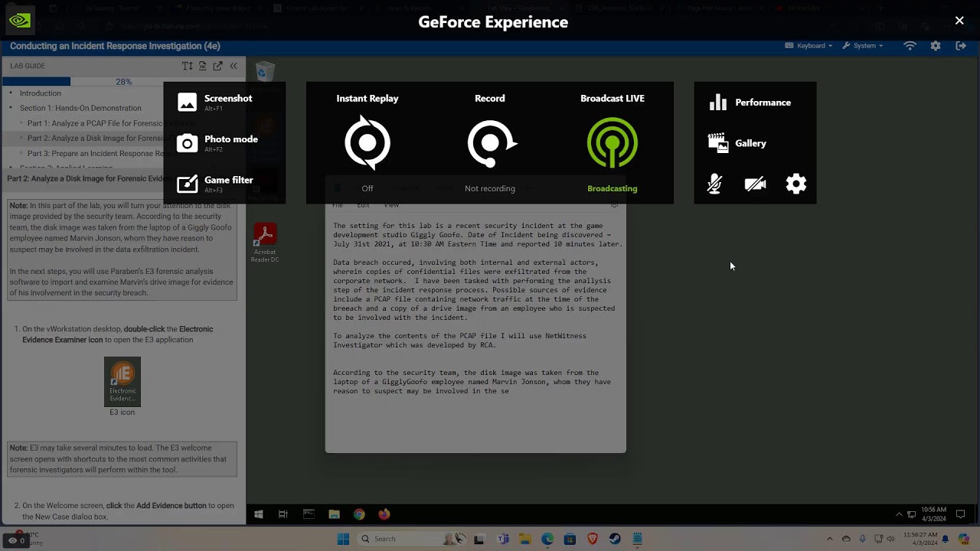Open Brave browser on host taskbar

click(592, 539)
